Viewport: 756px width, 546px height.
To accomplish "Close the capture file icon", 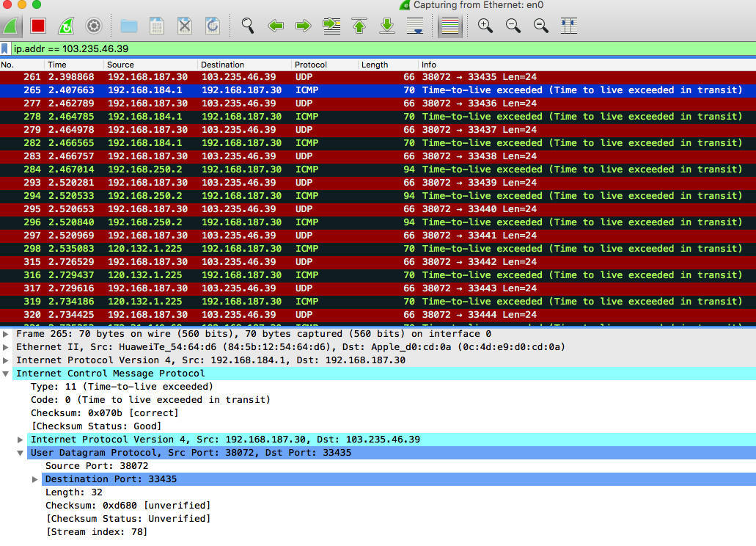I will coord(185,26).
